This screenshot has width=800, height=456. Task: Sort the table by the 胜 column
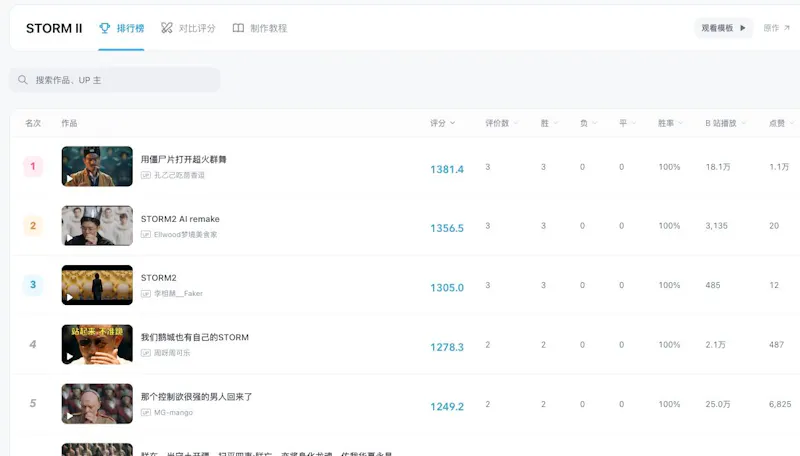tap(549, 123)
